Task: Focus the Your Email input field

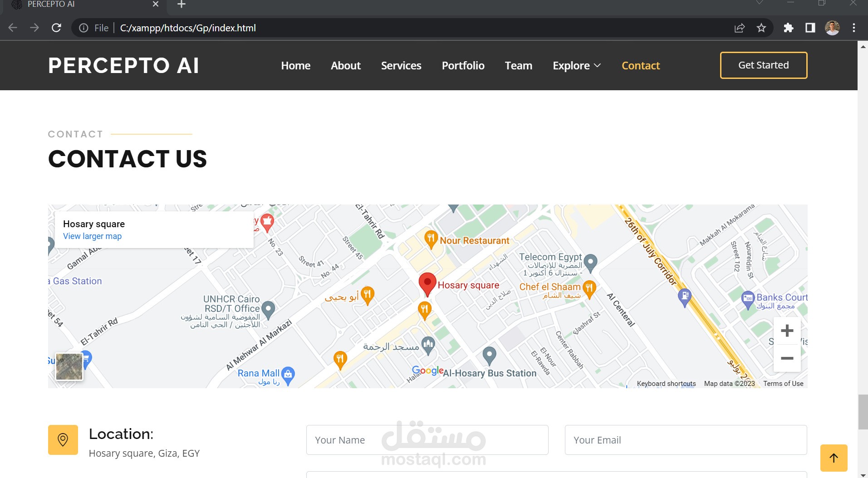Action: 686,440
